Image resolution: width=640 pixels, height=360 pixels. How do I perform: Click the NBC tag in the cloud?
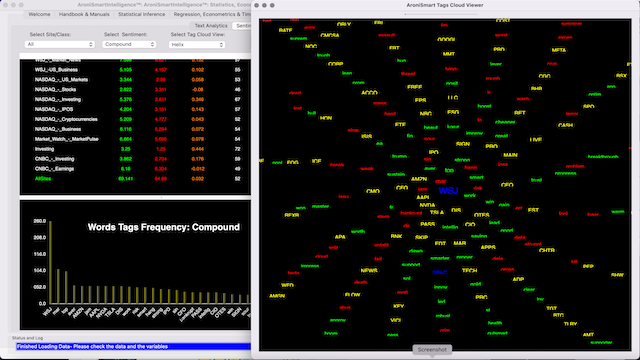point(426,113)
